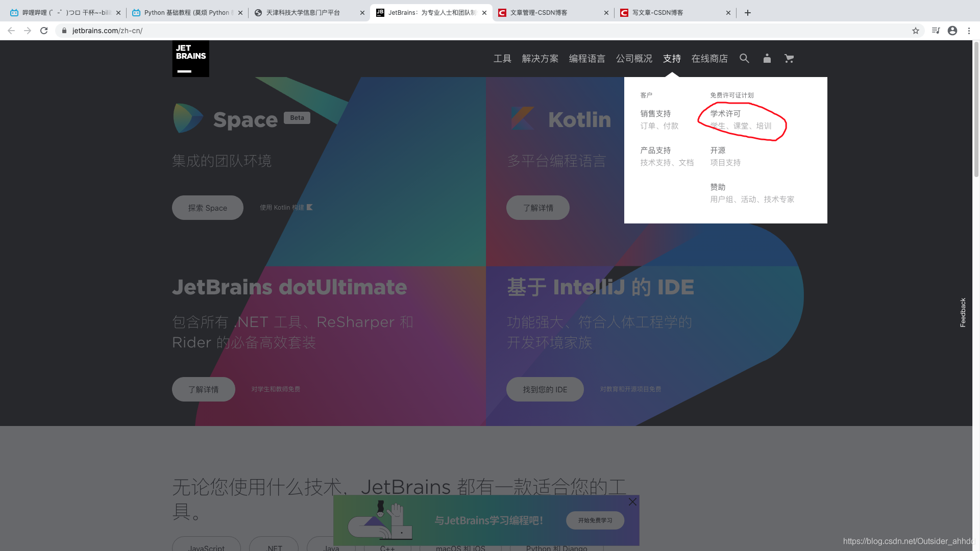
Task: Open the account profile icon in navbar
Action: click(x=767, y=58)
